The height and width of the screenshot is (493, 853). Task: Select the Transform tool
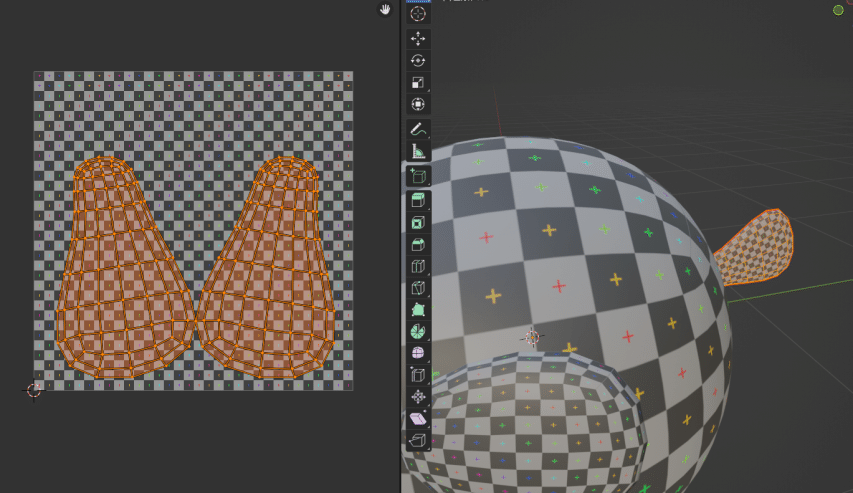pyautogui.click(x=418, y=104)
